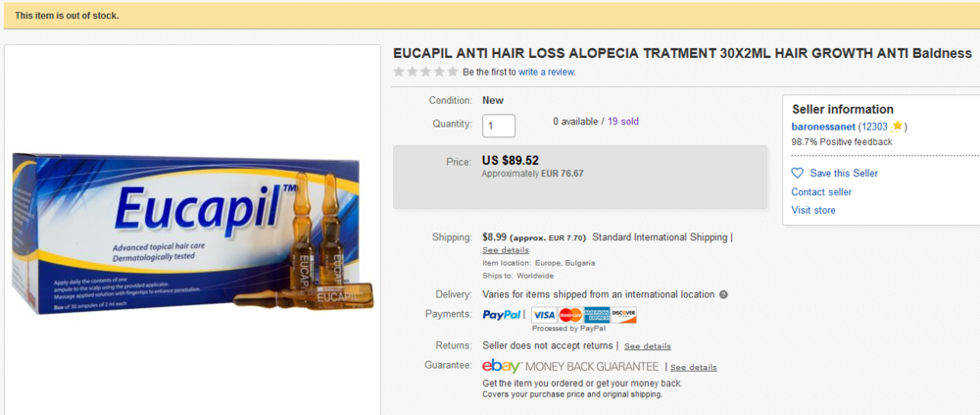Click the Discover card icon

tap(623, 315)
